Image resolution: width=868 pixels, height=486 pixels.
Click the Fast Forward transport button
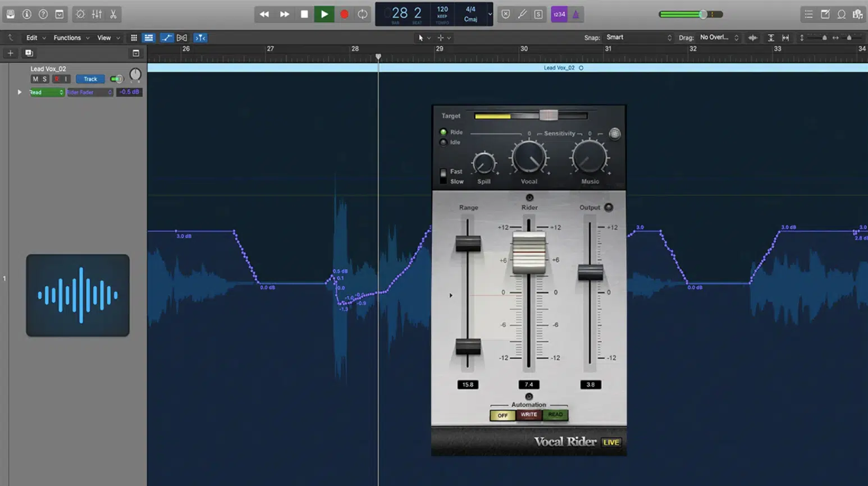pyautogui.click(x=285, y=14)
